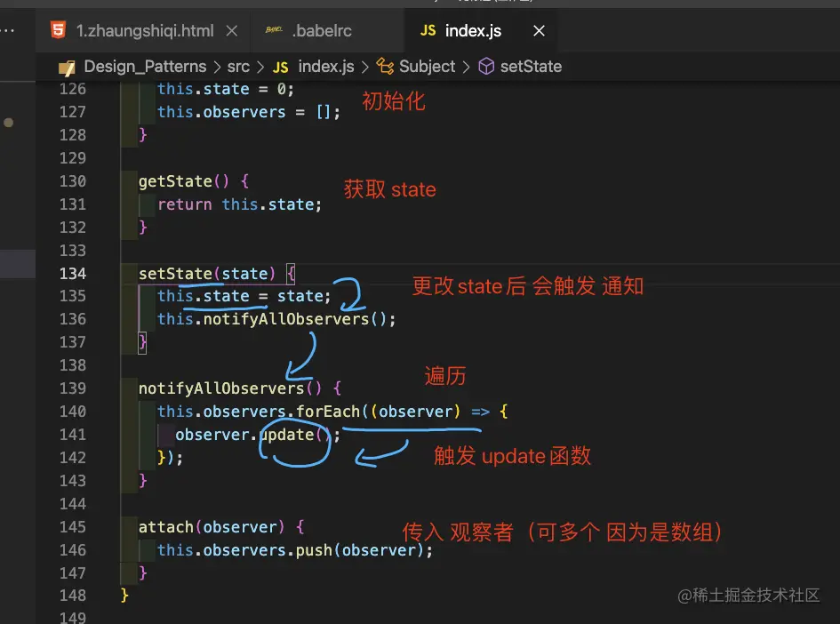
Task: Select the index.js editor tab
Action: coord(473,31)
